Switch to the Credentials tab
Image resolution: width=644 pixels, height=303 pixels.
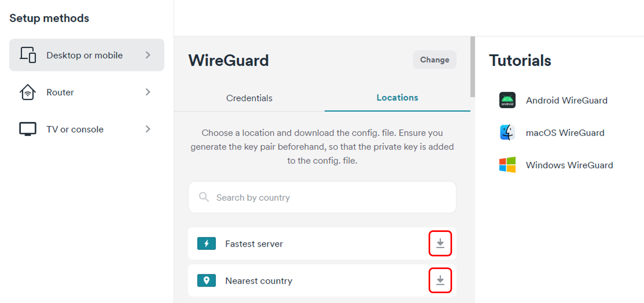[x=249, y=98]
